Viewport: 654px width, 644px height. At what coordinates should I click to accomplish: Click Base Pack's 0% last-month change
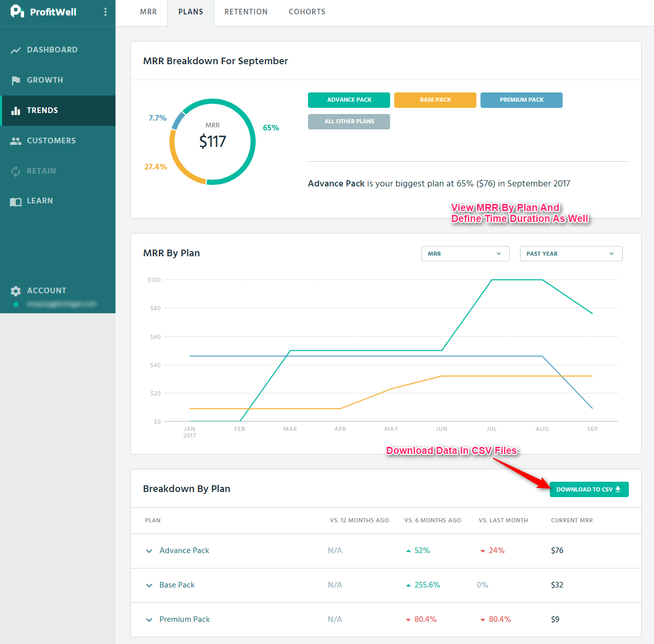click(482, 585)
